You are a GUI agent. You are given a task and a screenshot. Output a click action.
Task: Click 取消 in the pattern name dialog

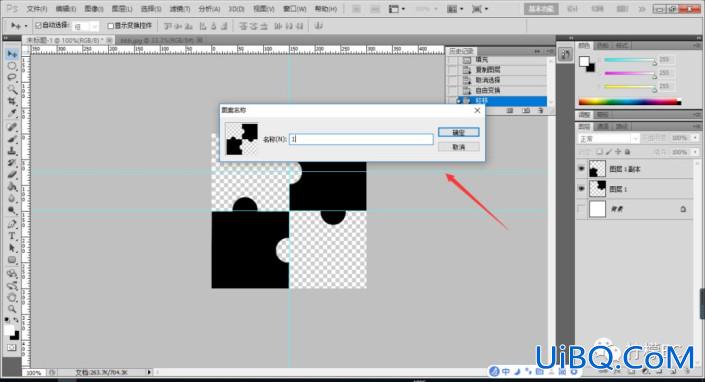pyautogui.click(x=459, y=147)
